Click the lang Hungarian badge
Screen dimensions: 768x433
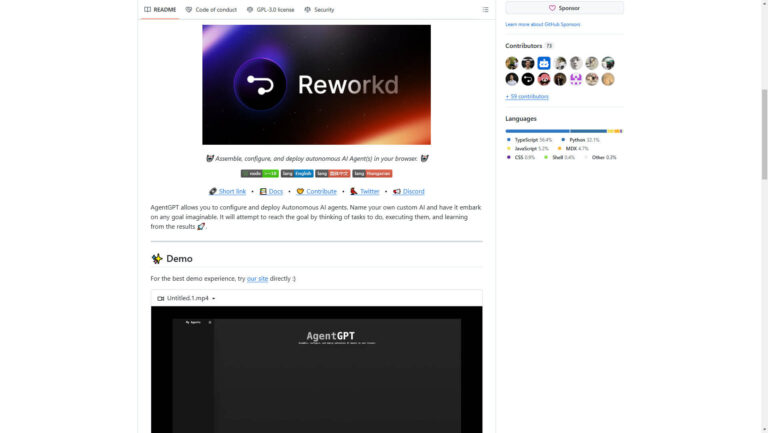(x=372, y=173)
